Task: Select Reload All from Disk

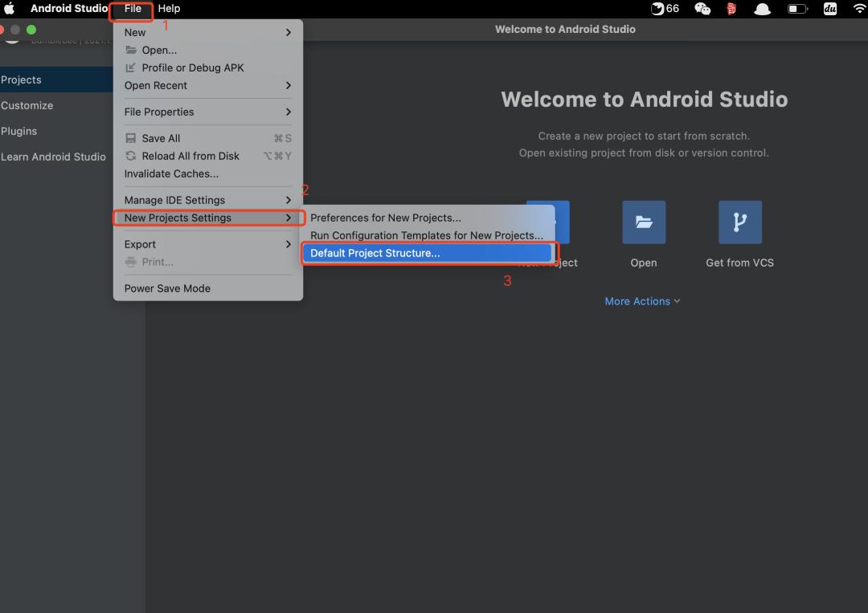Action: (190, 156)
